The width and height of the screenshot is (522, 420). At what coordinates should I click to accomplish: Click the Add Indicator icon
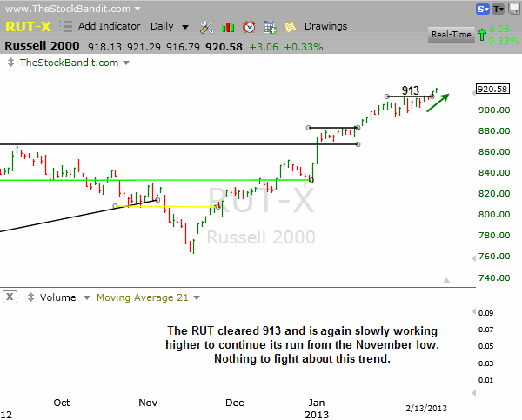tap(66, 26)
